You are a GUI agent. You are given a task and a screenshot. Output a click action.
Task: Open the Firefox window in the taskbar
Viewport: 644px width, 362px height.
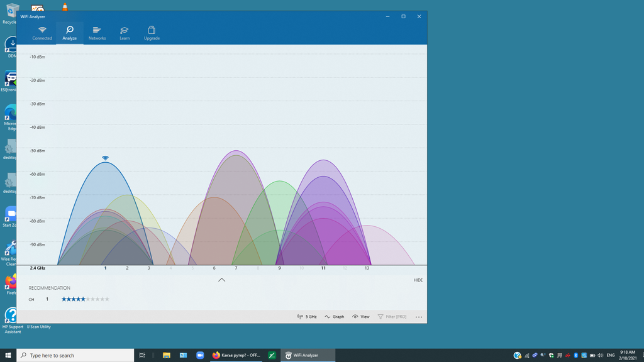(236, 355)
